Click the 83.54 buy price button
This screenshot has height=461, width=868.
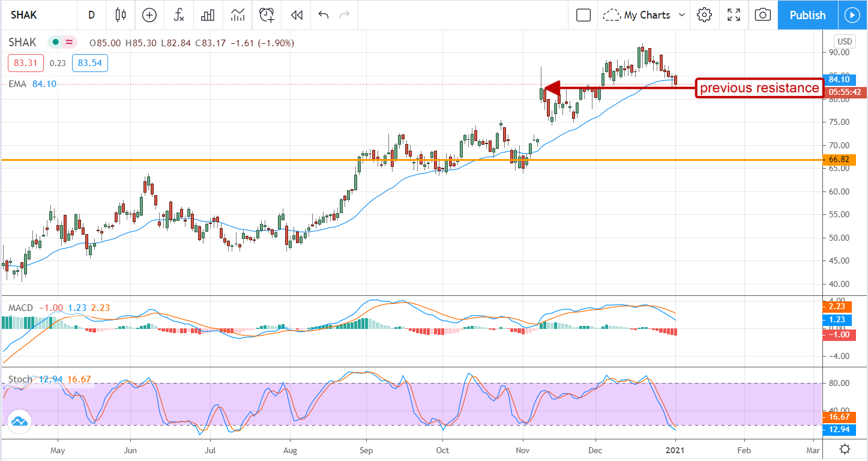coord(89,62)
